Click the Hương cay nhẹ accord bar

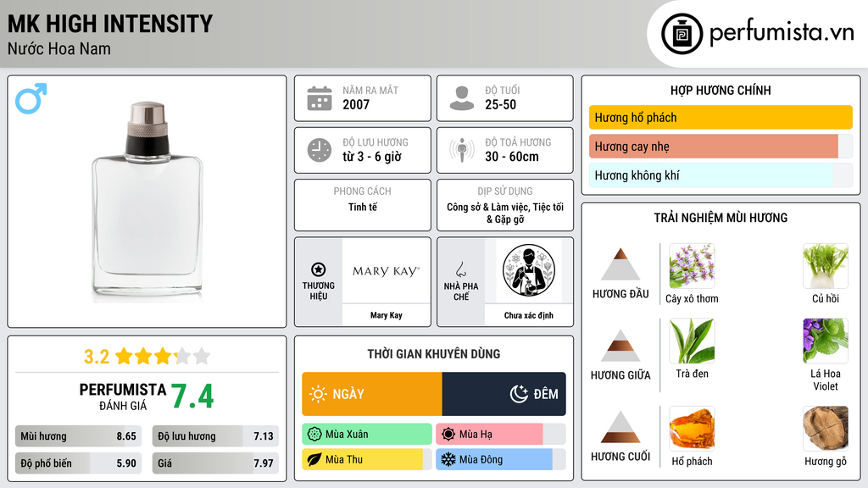coord(721,146)
